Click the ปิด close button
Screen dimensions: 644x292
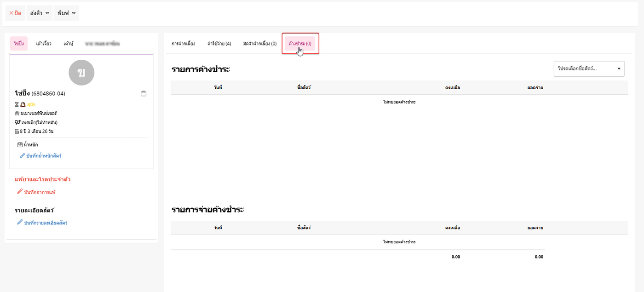pyautogui.click(x=15, y=13)
